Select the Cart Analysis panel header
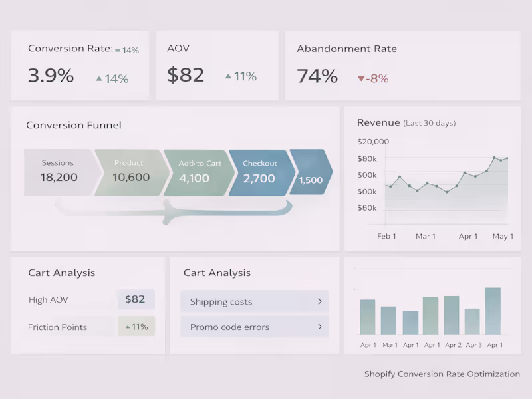Image resolution: width=532 pixels, height=399 pixels. click(x=61, y=273)
